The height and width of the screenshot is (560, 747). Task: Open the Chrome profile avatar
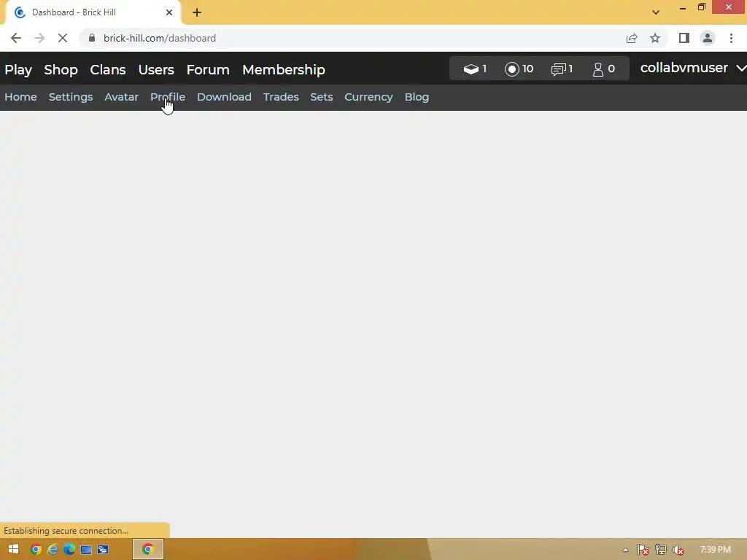click(708, 38)
